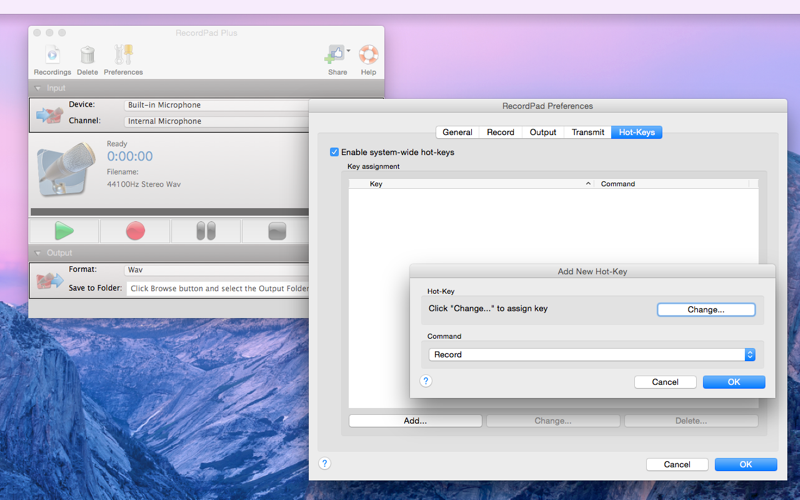Cancel the Add New Hot-Key dialog

tap(665, 382)
